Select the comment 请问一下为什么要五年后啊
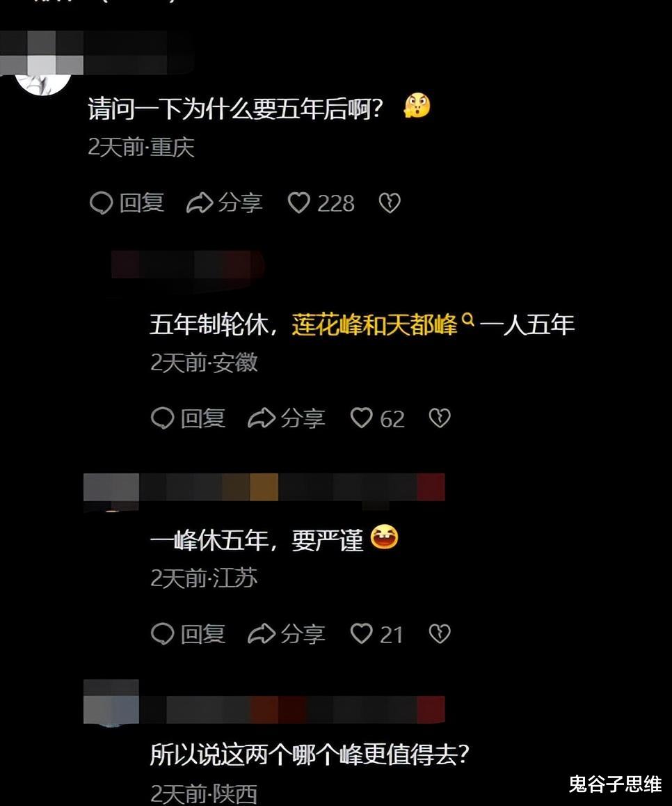 pyautogui.click(x=235, y=109)
